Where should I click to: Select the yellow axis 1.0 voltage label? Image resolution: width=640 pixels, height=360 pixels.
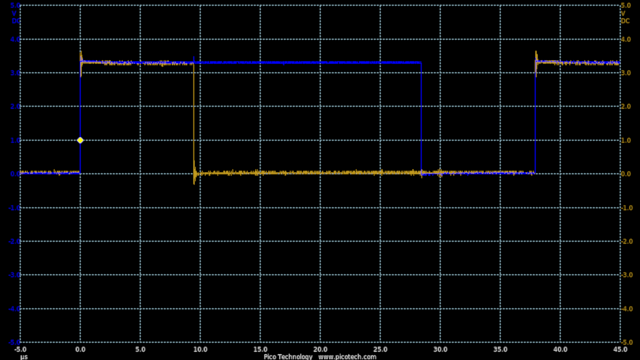[x=626, y=140]
